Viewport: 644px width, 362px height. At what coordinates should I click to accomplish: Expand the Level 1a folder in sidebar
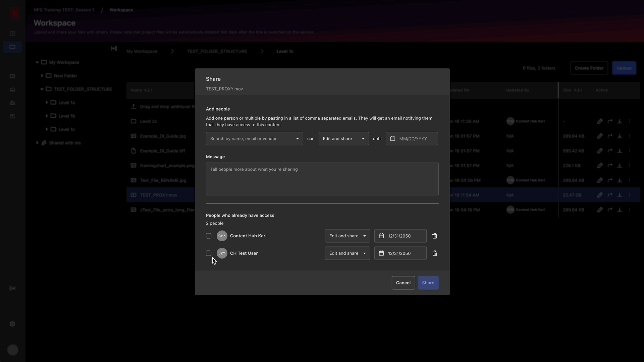47,102
